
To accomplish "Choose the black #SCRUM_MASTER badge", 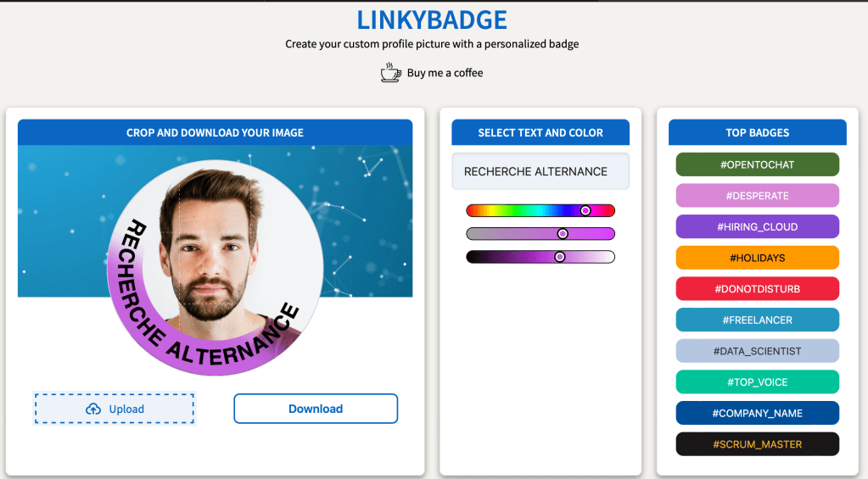I will 757,444.
